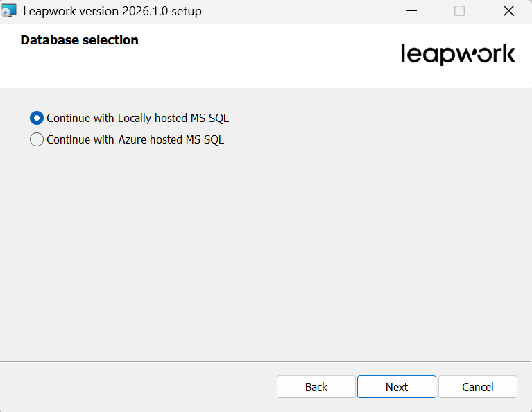Close the Leapwork setup window

click(x=508, y=11)
